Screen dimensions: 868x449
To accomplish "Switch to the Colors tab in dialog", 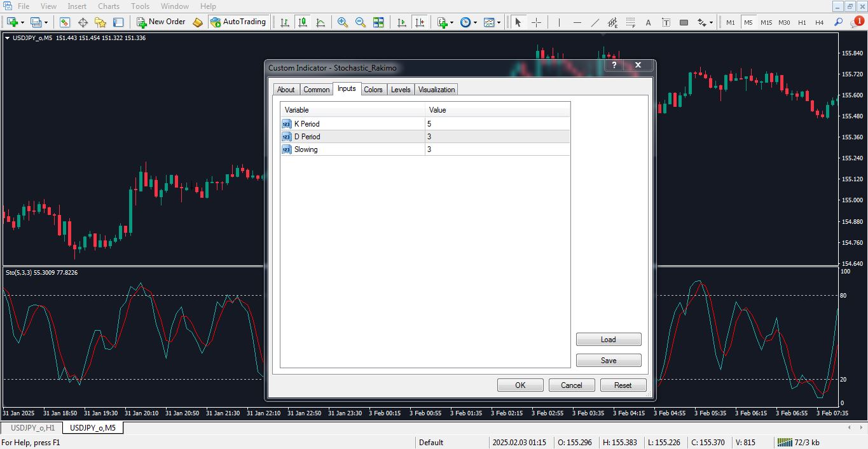I will pos(373,90).
